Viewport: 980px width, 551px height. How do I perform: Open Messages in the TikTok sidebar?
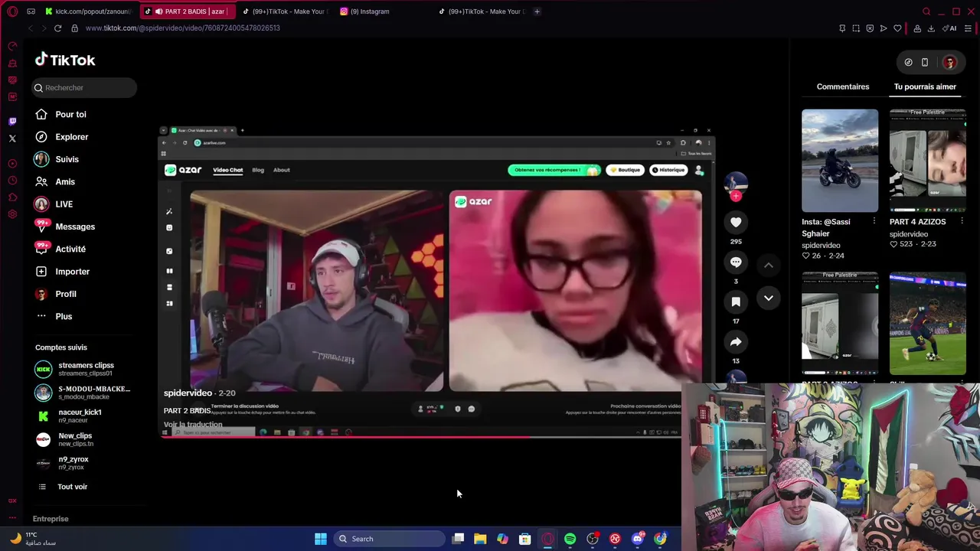pyautogui.click(x=75, y=227)
